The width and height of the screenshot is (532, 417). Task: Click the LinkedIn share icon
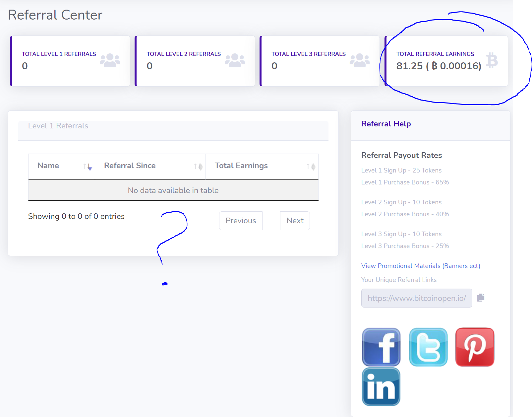pyautogui.click(x=381, y=387)
